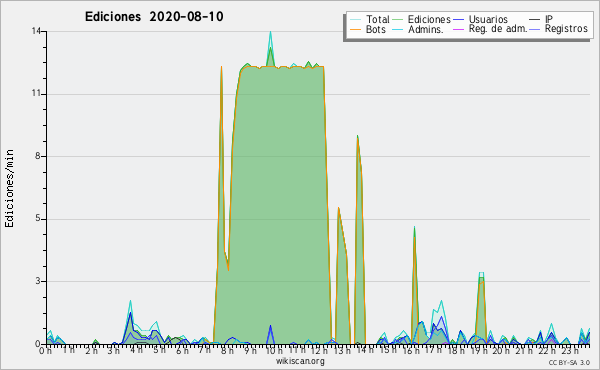Viewport: 600px width, 370px height.
Task: Select the 'Reg. de adm.' legend entry
Action: coord(498,29)
